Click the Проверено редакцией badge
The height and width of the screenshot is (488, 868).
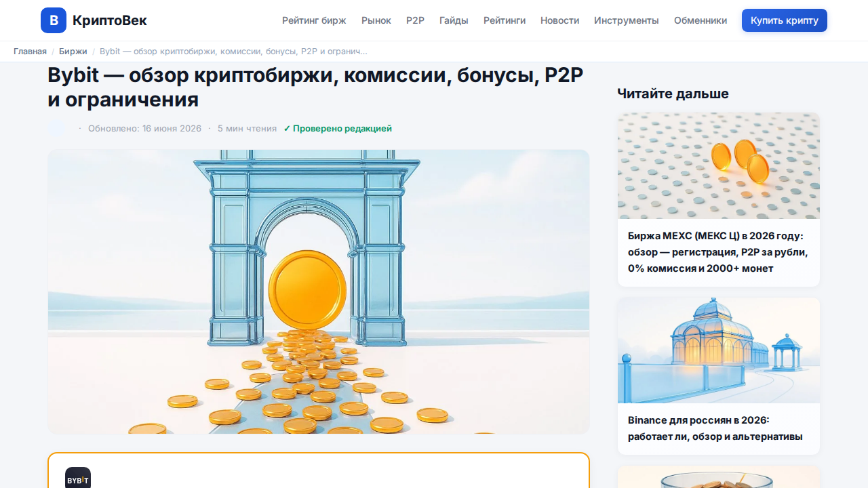[x=338, y=128]
